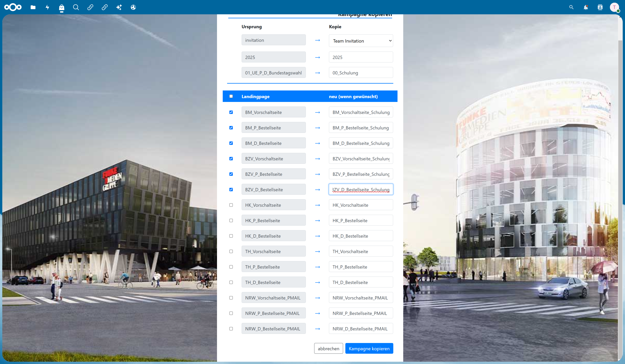Open the Team Invitation dropdown

click(x=361, y=41)
